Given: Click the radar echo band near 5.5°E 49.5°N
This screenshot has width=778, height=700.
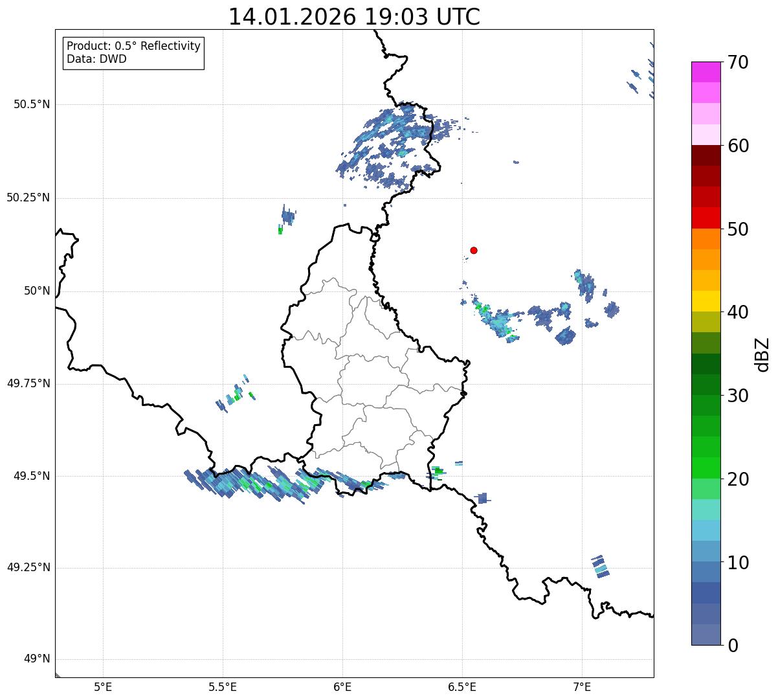Looking at the screenshot, I should [x=256, y=483].
